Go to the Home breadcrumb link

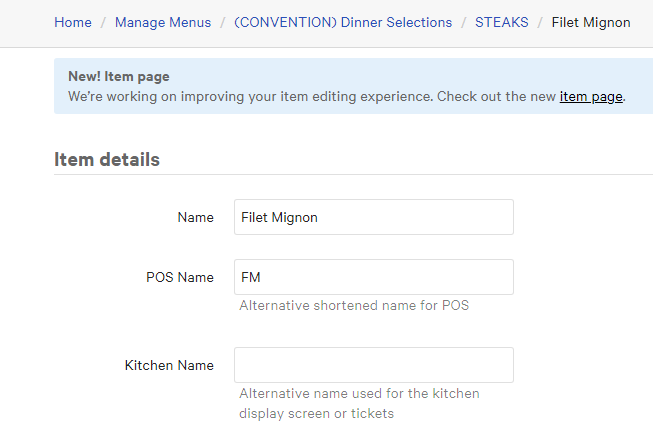[x=73, y=22]
